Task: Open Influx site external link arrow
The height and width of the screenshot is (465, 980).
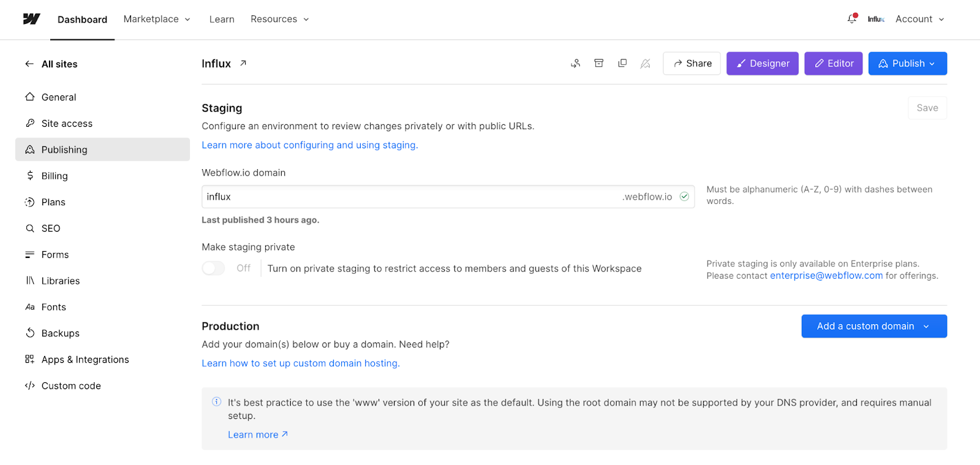Action: point(243,63)
